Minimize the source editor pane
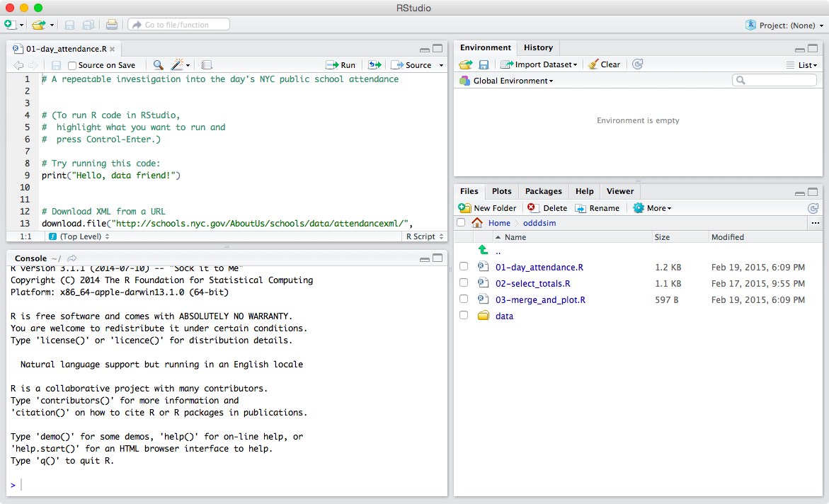This screenshot has width=829, height=504. (x=425, y=50)
